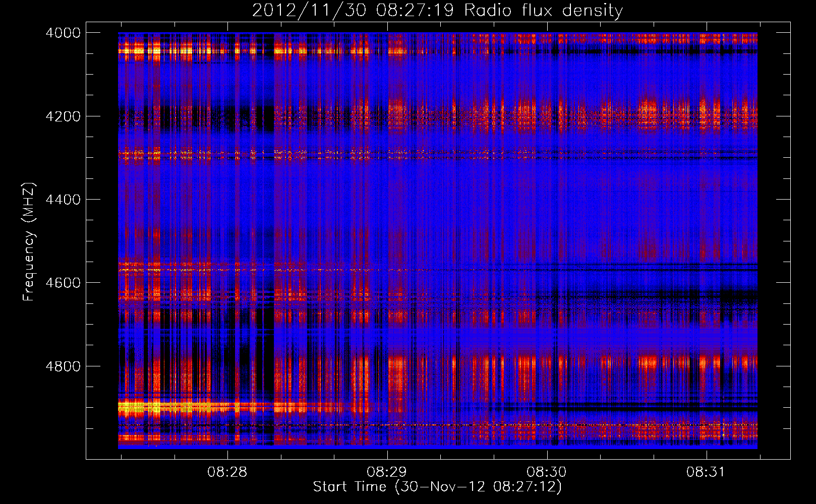Select the 4200 frequency axis label
This screenshot has width=816, height=504.
63,116
